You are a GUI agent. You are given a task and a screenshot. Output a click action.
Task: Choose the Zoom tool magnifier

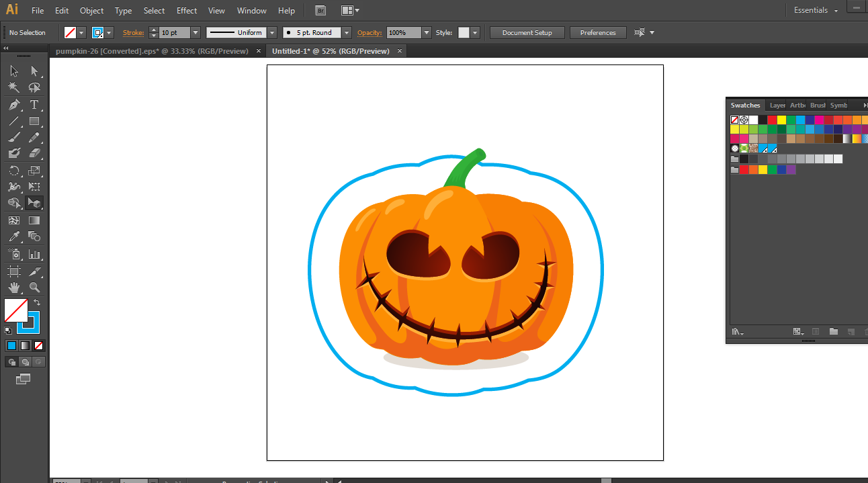34,288
